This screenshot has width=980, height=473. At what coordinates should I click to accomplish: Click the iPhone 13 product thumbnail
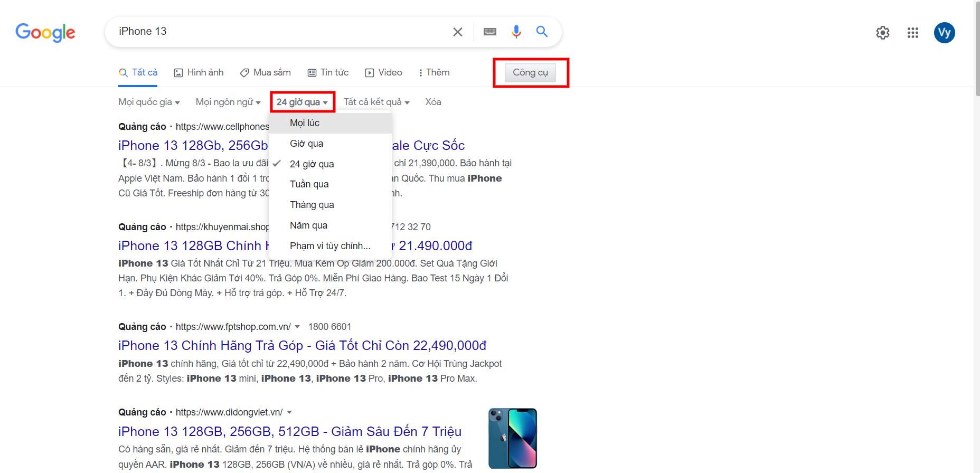(513, 438)
